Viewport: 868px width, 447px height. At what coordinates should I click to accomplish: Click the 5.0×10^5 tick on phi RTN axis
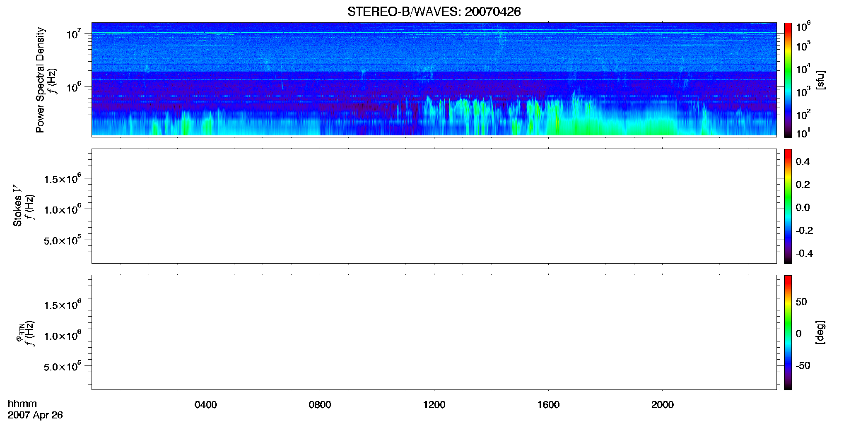point(63,366)
